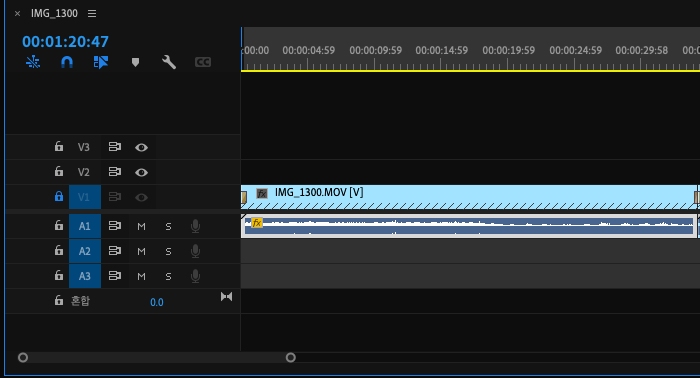Toggle the lock on track A1
The height and width of the screenshot is (378, 700).
point(58,225)
